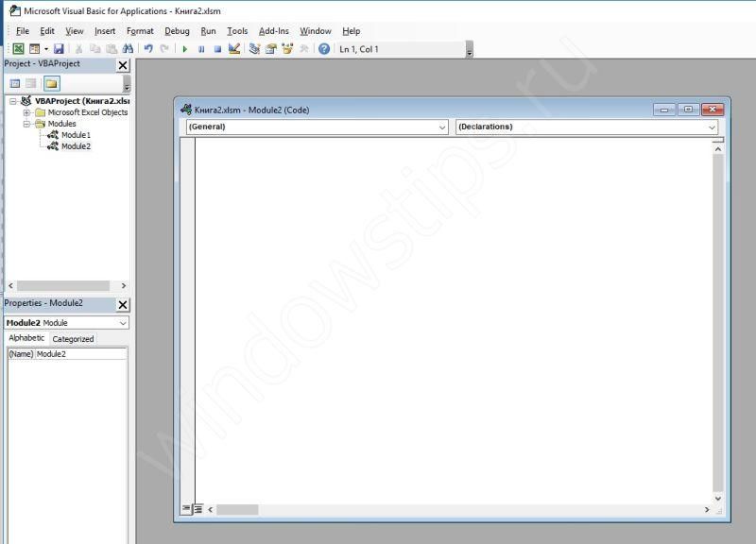
Task: Collapse the VBAProject tree node
Action: click(x=13, y=101)
